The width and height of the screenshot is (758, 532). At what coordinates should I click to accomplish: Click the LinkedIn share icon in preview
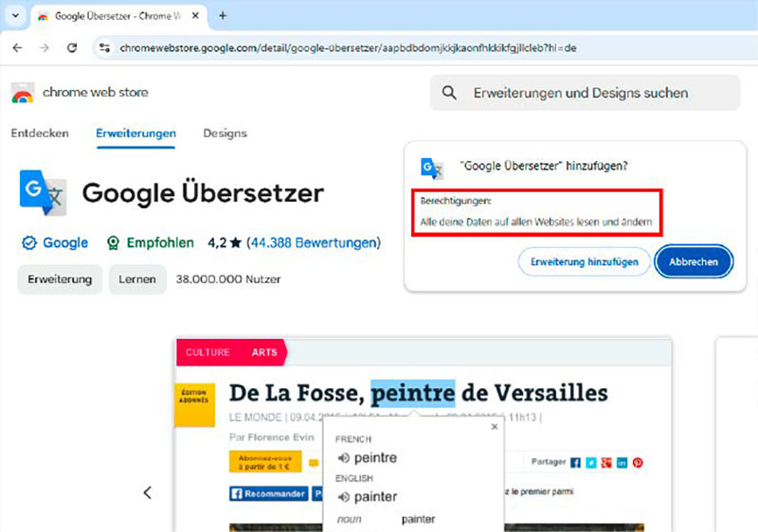[622, 463]
